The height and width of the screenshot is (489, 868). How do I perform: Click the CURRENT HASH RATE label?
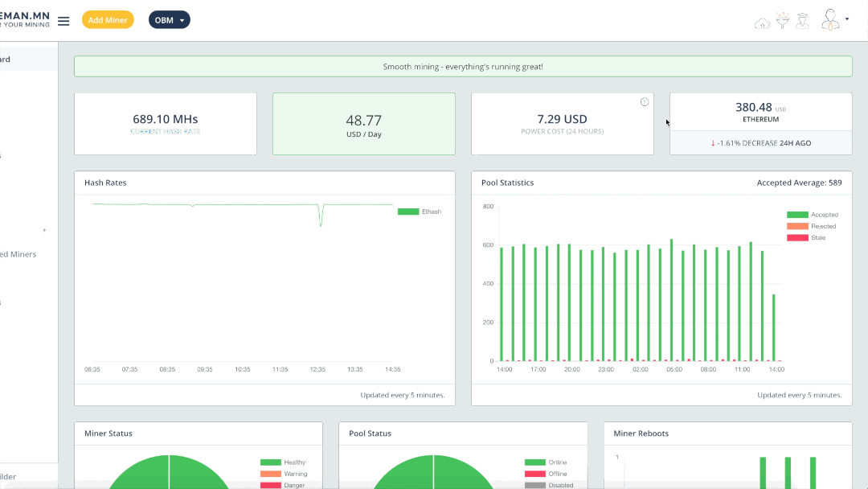(166, 132)
